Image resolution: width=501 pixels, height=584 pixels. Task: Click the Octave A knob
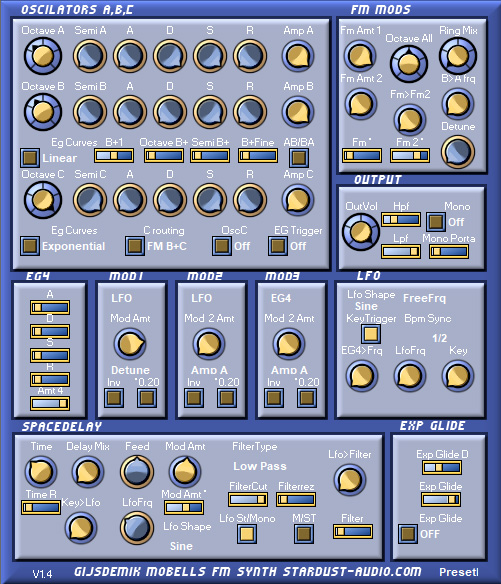point(43,56)
